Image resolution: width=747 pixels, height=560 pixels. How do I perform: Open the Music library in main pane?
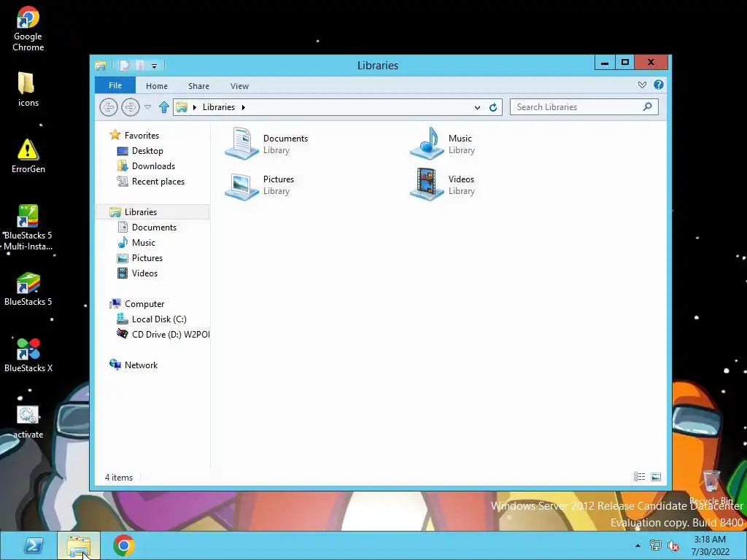[x=443, y=144]
